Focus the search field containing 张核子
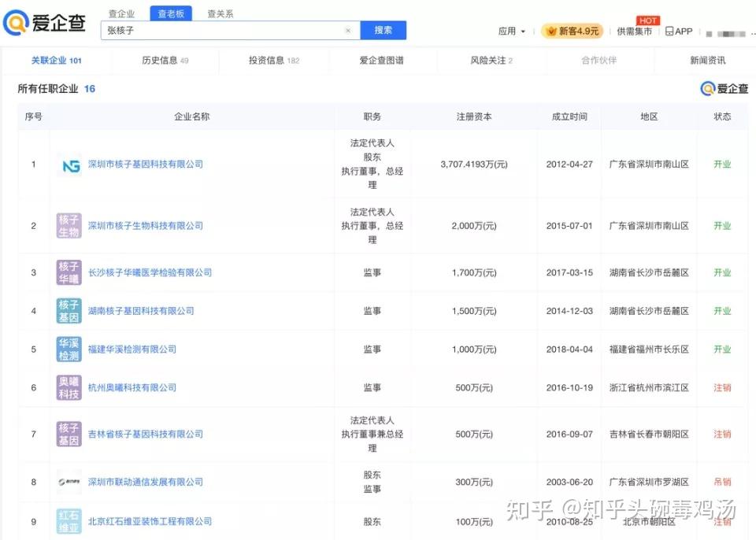 tap(231, 31)
